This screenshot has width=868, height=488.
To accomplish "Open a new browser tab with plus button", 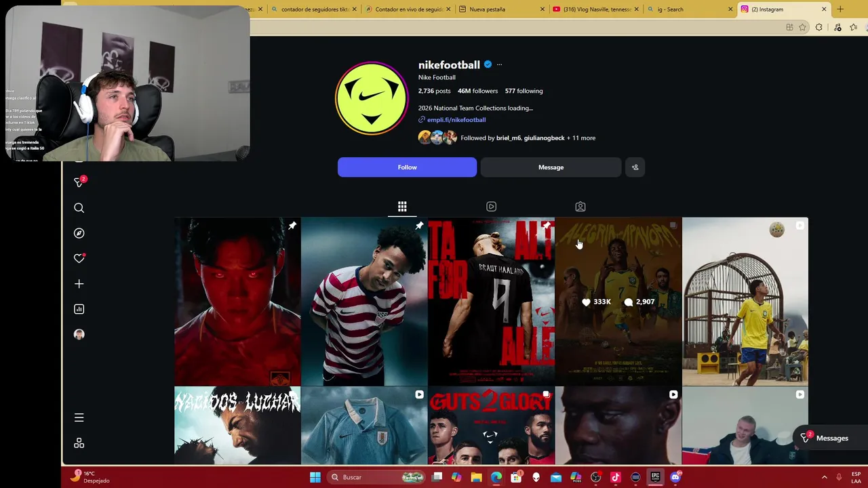I will pos(840,9).
